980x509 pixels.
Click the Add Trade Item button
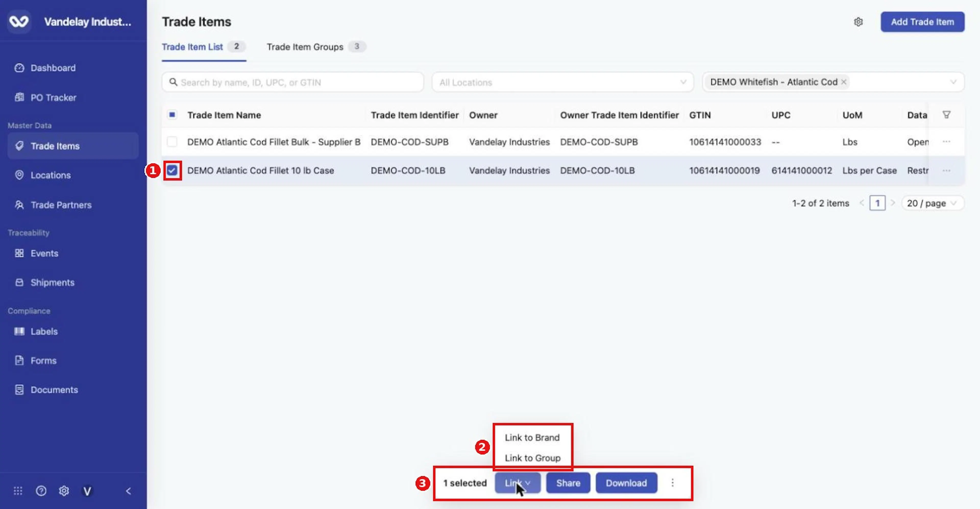(x=922, y=22)
